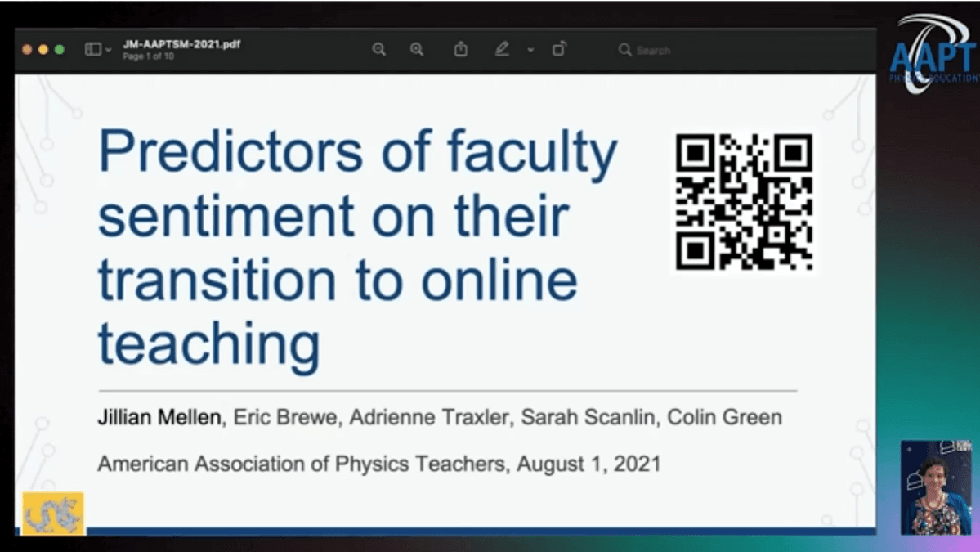Click the author name Jillian Mellen
The height and width of the screenshot is (552, 980).
[x=159, y=418]
